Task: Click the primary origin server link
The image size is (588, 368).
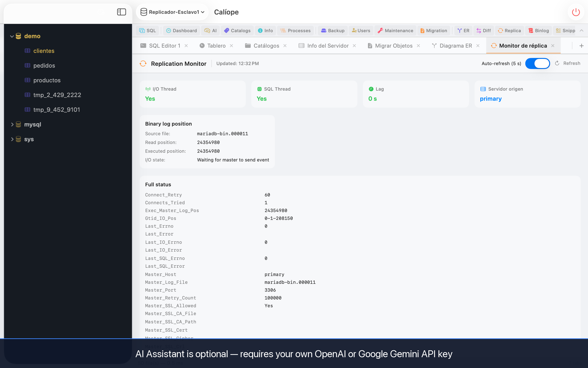Action: coord(491,99)
